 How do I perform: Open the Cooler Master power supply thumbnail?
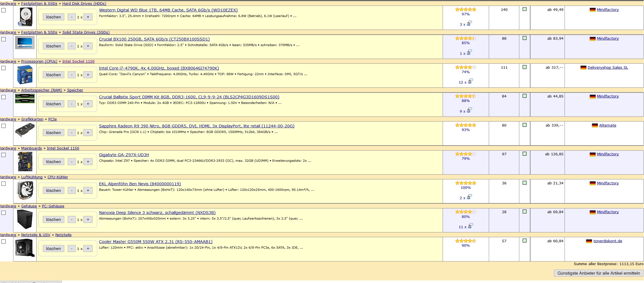25,248
